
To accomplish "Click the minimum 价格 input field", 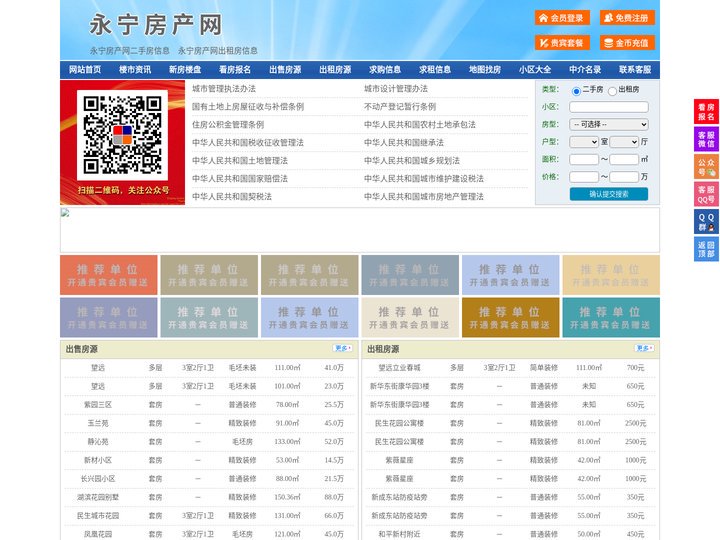I will (x=584, y=177).
